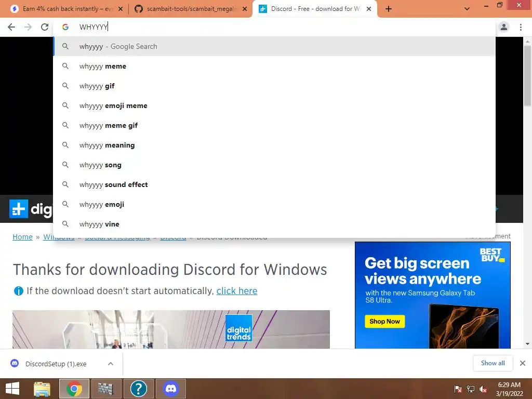Image resolution: width=532 pixels, height=399 pixels.
Task: Click the 'click here' download link
Action: [x=237, y=291]
